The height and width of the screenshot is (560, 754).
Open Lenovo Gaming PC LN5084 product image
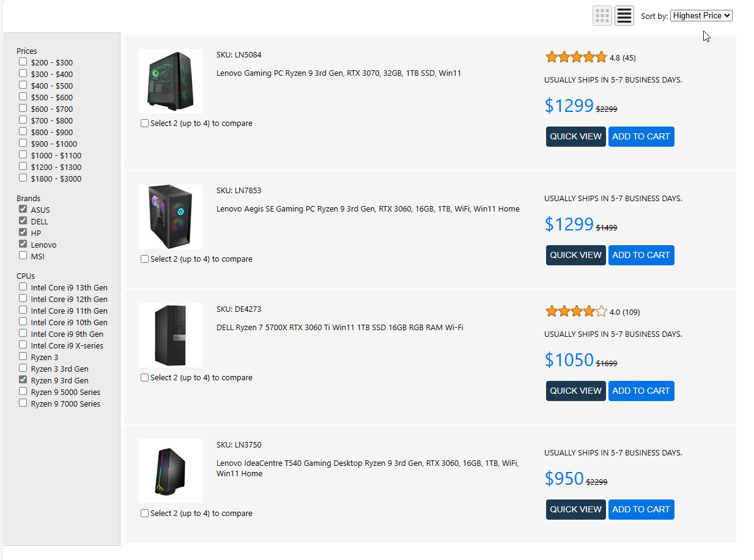point(170,81)
